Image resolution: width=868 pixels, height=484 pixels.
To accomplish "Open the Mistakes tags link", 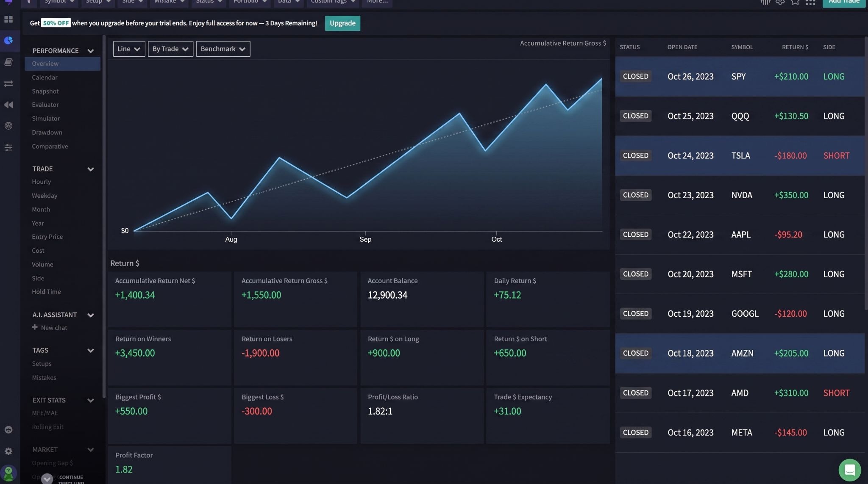I will point(44,378).
